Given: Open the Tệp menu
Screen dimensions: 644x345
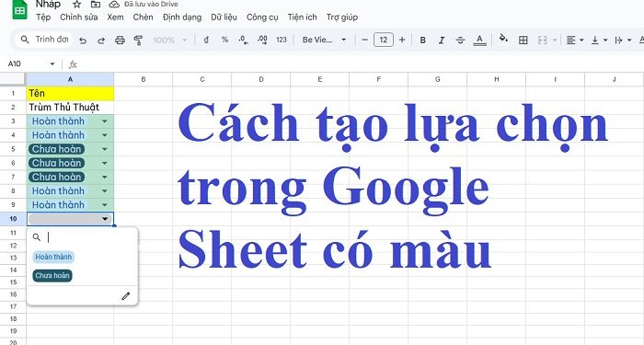Looking at the screenshot, I should (x=43, y=17).
